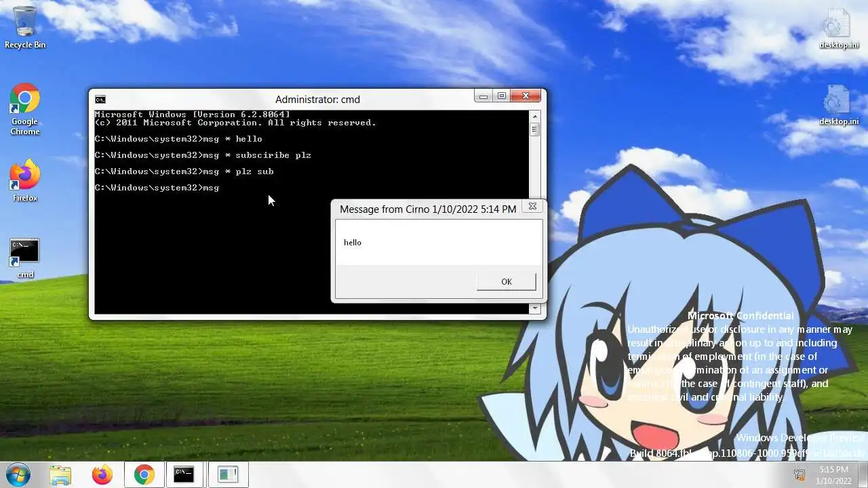The width and height of the screenshot is (868, 488).
Task: Click the Administrator: cmd title bar
Action: (x=317, y=100)
